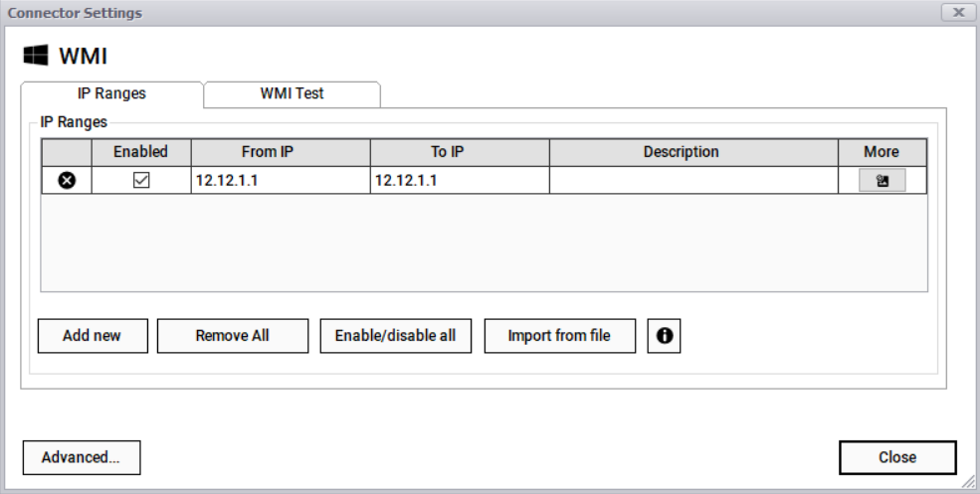The image size is (980, 494).
Task: Close the Connector Settings window with X
Action: pos(958,12)
